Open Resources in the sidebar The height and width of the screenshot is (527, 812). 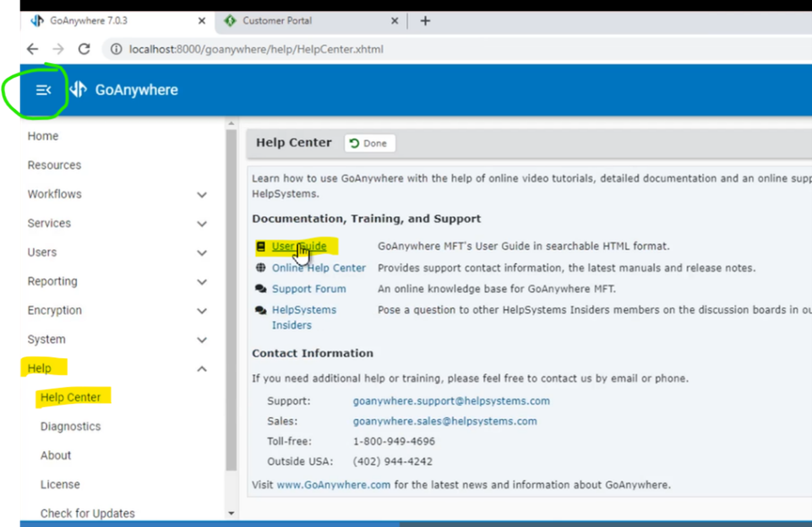(54, 166)
